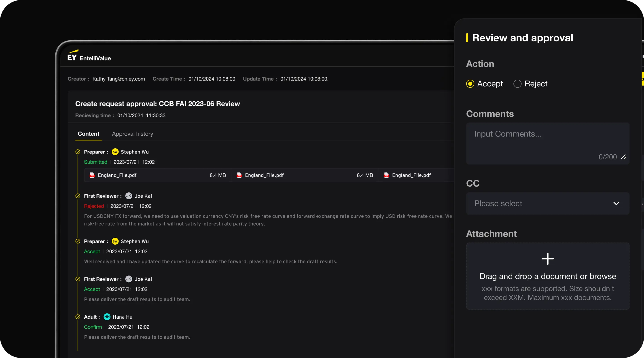Image resolution: width=644 pixels, height=358 pixels.
Task: Click Joe Kai's Accept status label
Action: tap(92, 289)
